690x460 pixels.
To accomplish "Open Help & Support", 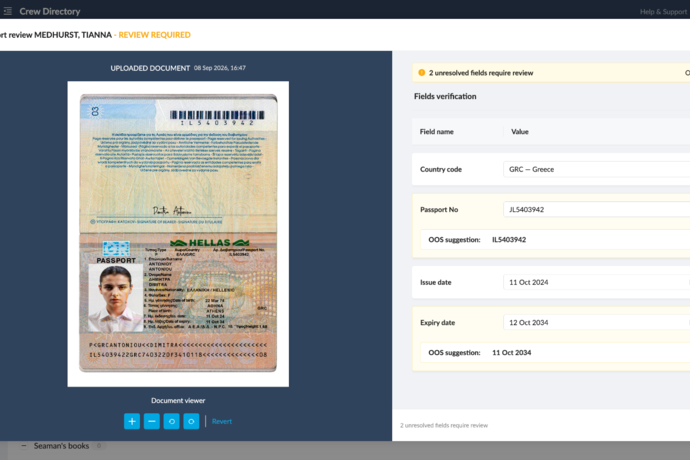I will click(x=663, y=12).
